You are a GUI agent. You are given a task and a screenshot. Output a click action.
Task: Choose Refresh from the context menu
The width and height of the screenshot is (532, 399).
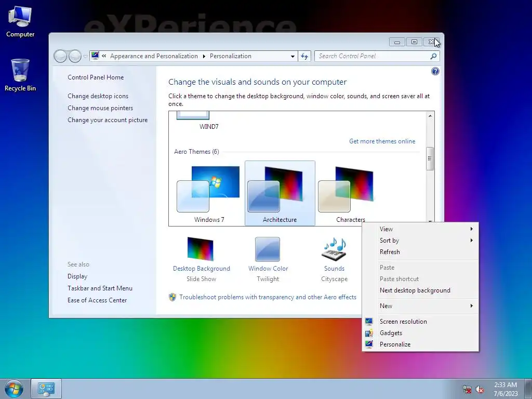tap(421, 252)
